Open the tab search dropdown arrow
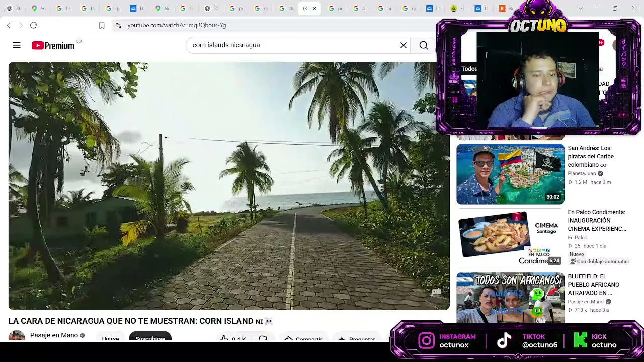The height and width of the screenshot is (362, 644). (x=581, y=9)
